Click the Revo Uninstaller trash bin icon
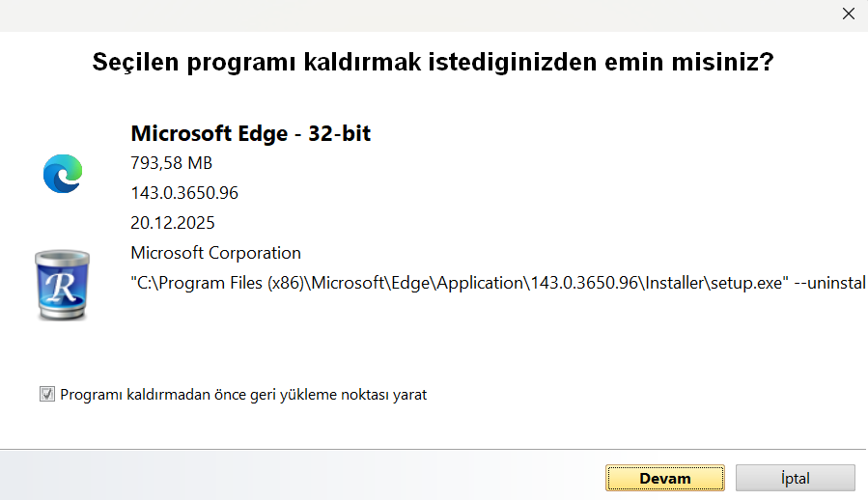868x500 pixels. pyautogui.click(x=62, y=285)
